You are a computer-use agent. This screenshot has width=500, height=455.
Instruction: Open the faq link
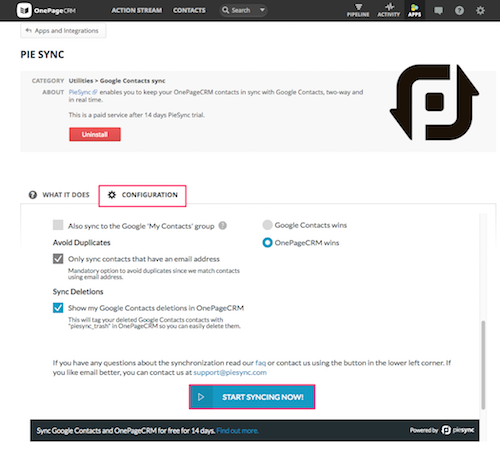(x=261, y=363)
